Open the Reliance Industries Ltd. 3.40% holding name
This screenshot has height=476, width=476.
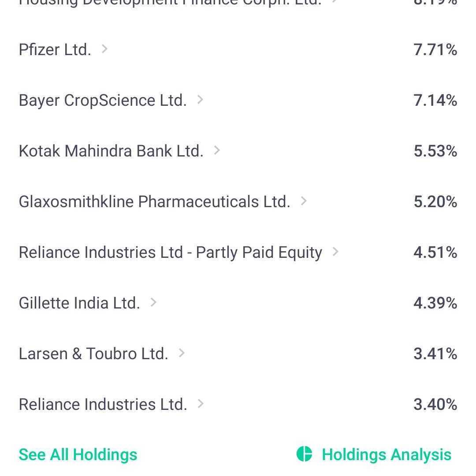click(x=103, y=404)
